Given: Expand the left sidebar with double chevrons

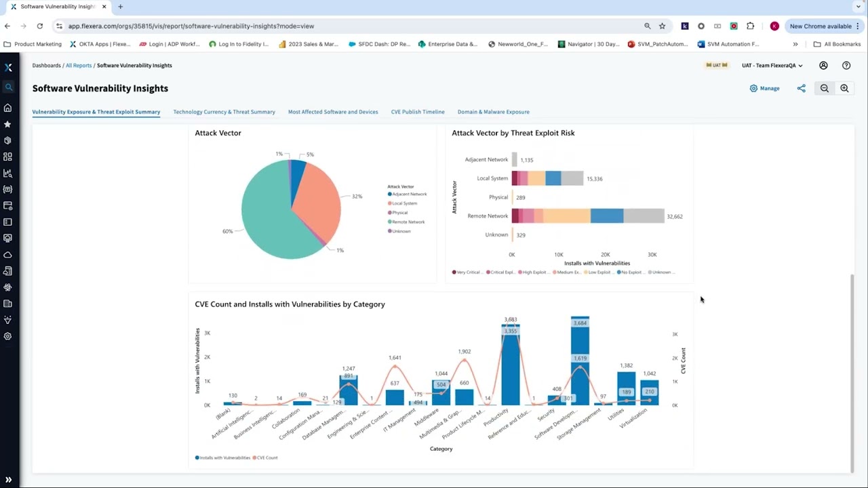Looking at the screenshot, I should (8, 479).
